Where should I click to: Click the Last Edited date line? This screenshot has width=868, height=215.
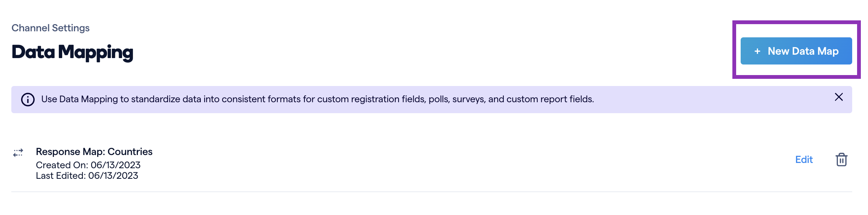(87, 175)
